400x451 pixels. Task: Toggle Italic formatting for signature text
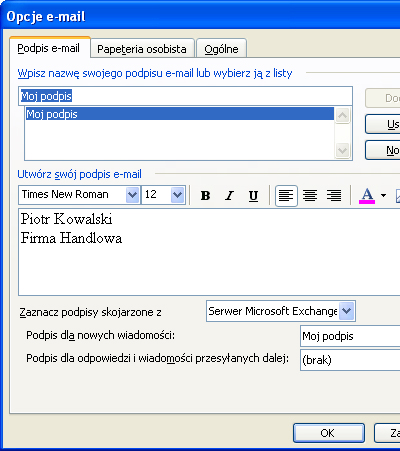pyautogui.click(x=229, y=195)
